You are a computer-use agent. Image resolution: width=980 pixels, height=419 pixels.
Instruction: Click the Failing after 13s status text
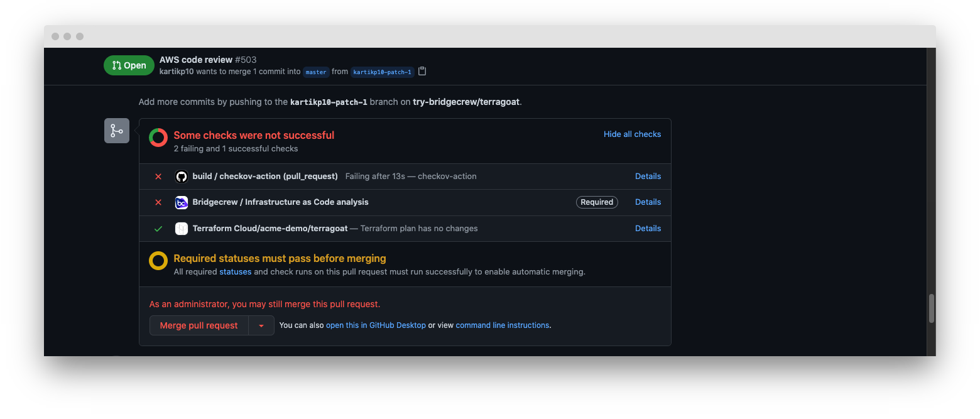(x=375, y=177)
